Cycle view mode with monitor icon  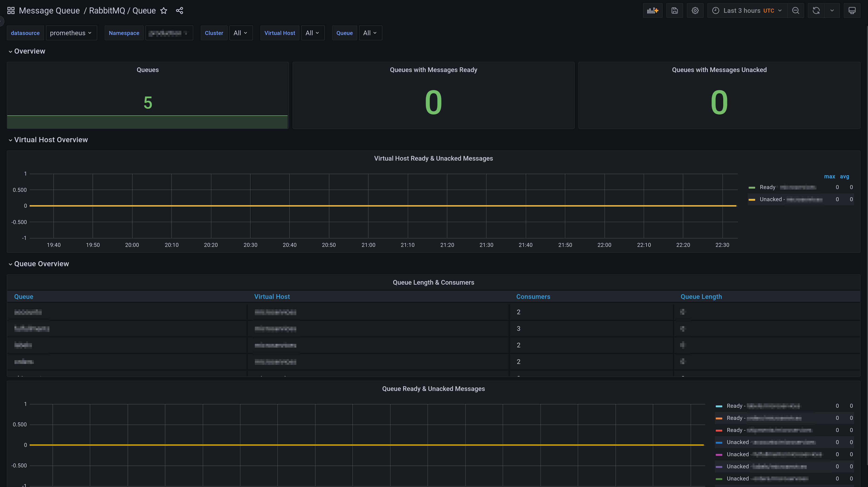click(x=852, y=10)
